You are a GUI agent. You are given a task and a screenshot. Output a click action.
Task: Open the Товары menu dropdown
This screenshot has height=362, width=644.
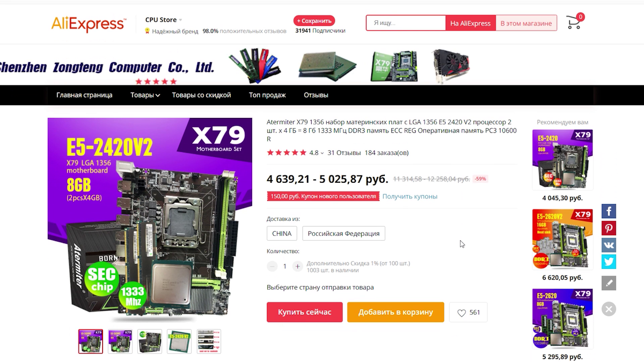(x=145, y=95)
